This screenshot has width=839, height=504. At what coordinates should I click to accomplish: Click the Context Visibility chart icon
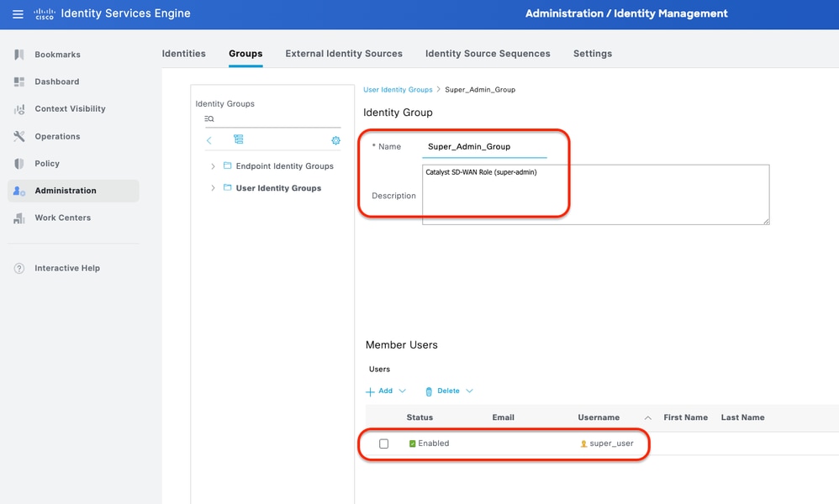(x=19, y=109)
